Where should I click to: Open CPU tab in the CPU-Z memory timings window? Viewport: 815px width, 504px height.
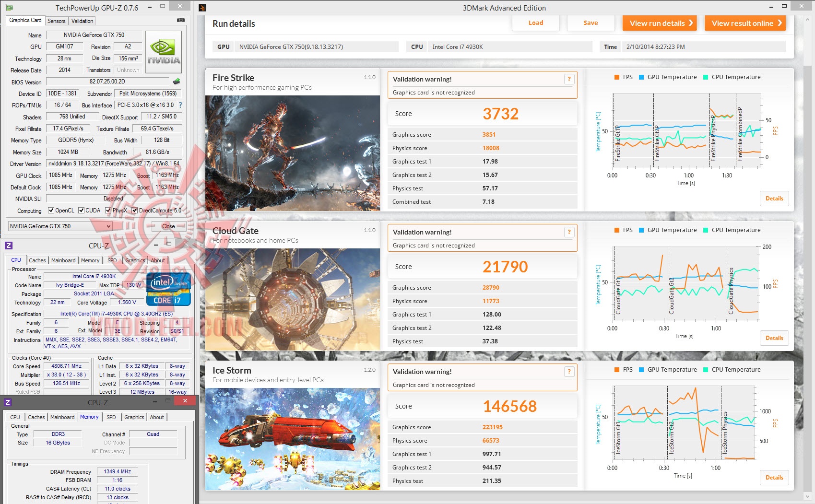point(15,417)
